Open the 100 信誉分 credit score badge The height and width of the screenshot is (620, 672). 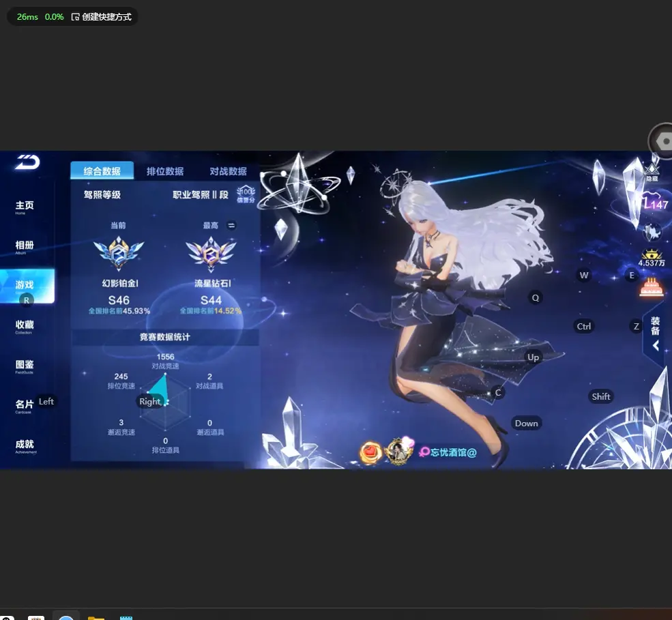click(x=246, y=194)
